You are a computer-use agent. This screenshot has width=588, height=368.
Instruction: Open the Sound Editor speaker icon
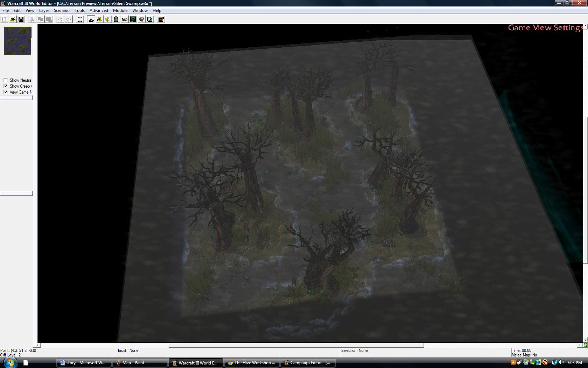click(x=108, y=19)
